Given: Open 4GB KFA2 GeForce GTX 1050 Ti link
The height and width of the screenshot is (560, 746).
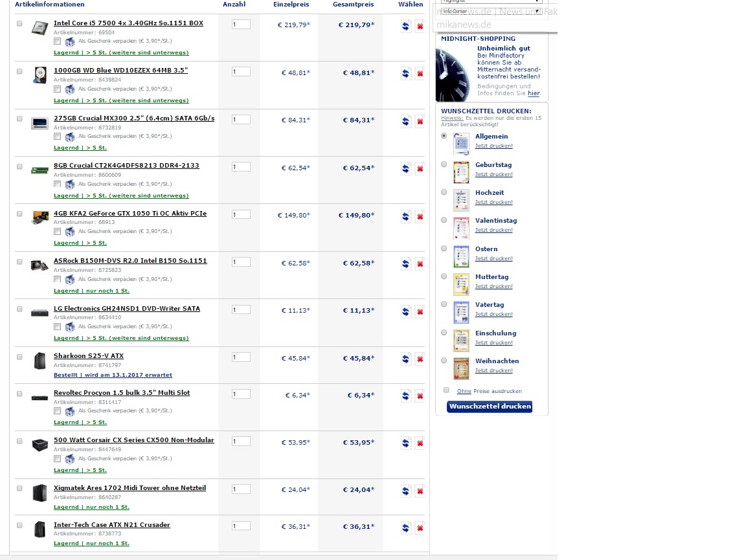Looking at the screenshot, I should (x=130, y=213).
